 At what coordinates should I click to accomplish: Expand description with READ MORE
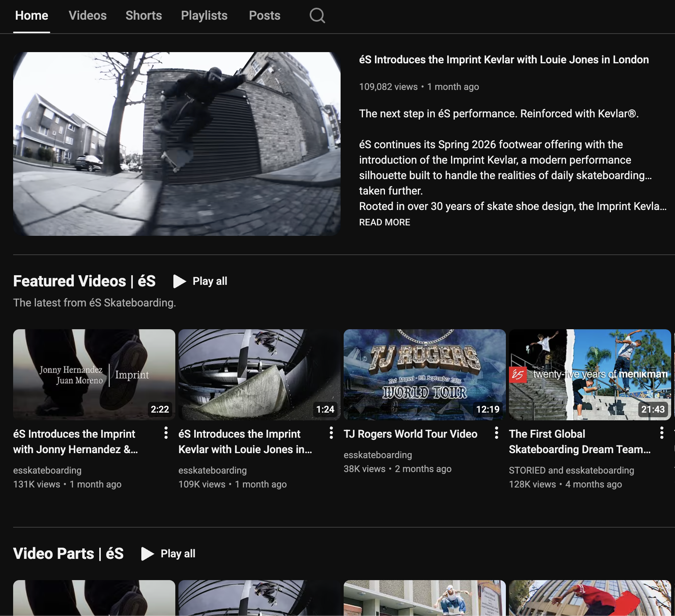385,222
